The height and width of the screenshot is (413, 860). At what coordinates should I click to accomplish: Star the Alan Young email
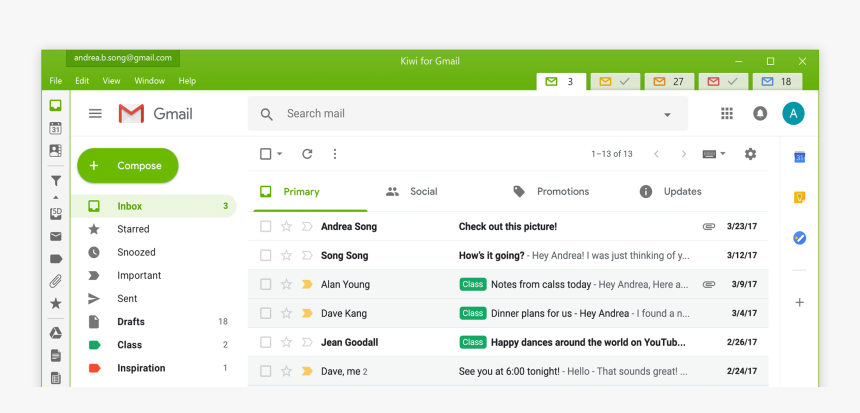tap(286, 284)
